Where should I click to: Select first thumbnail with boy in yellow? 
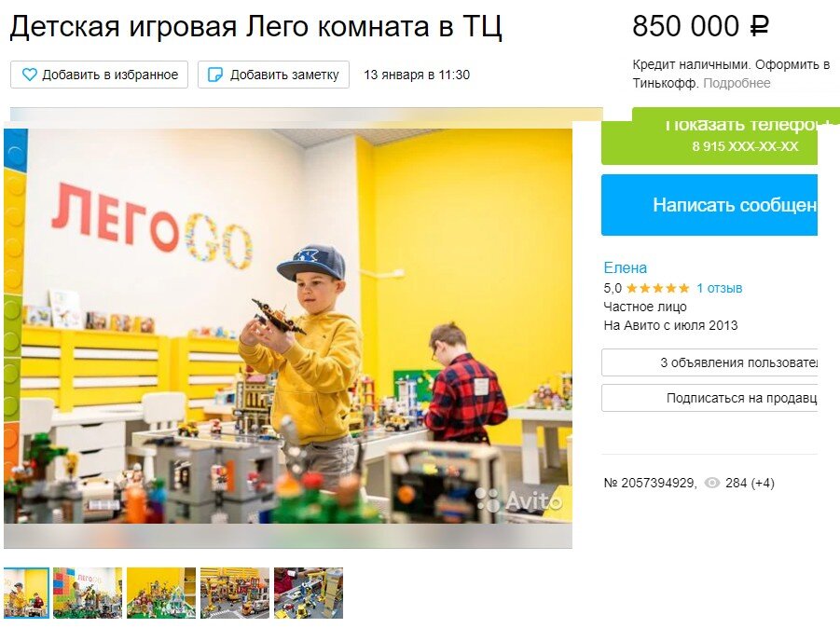point(26,593)
